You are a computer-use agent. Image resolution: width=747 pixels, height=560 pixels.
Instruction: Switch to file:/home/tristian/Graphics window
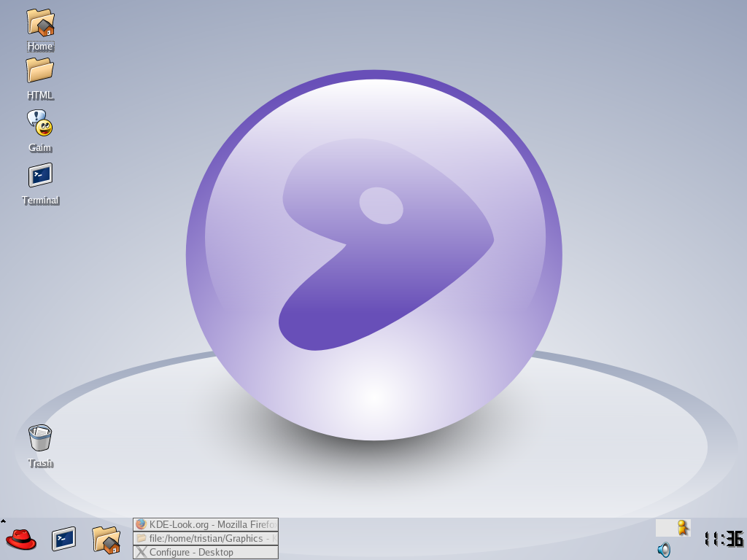[206, 539]
